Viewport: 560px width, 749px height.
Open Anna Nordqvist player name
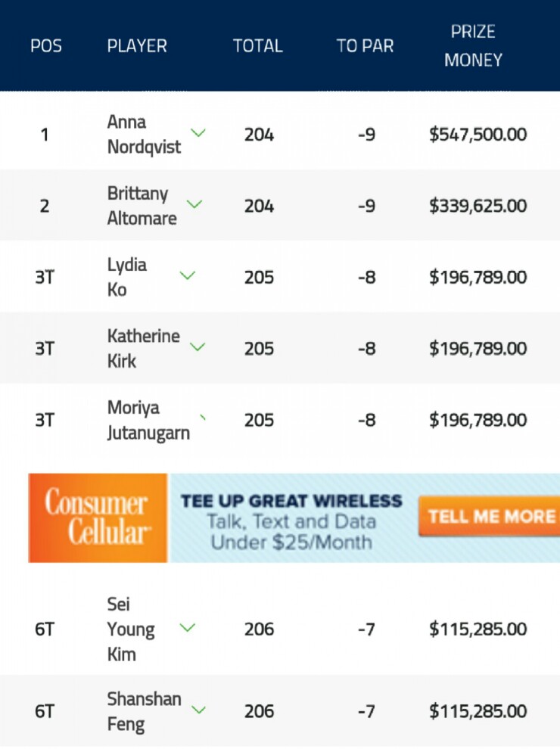point(144,134)
